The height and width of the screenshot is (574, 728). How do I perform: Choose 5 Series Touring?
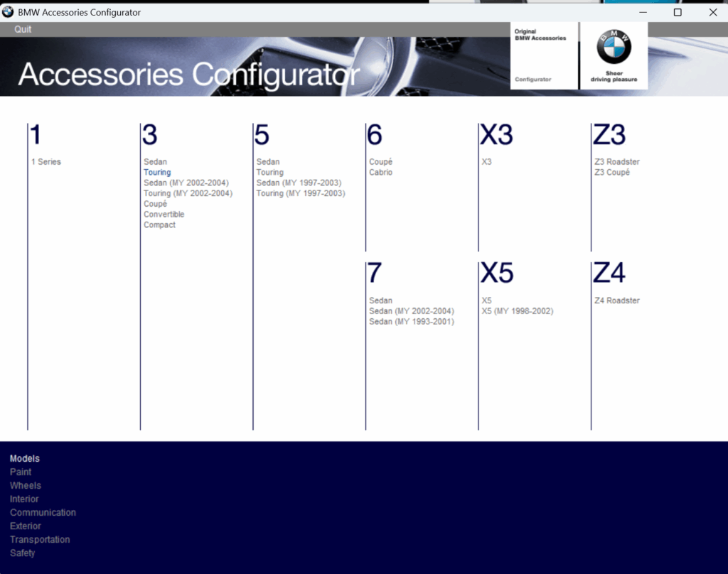coord(269,172)
